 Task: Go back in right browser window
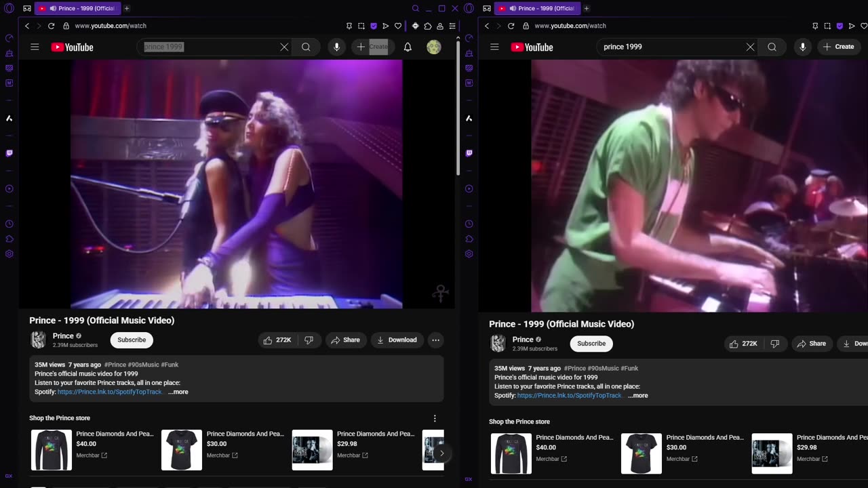coord(487,26)
